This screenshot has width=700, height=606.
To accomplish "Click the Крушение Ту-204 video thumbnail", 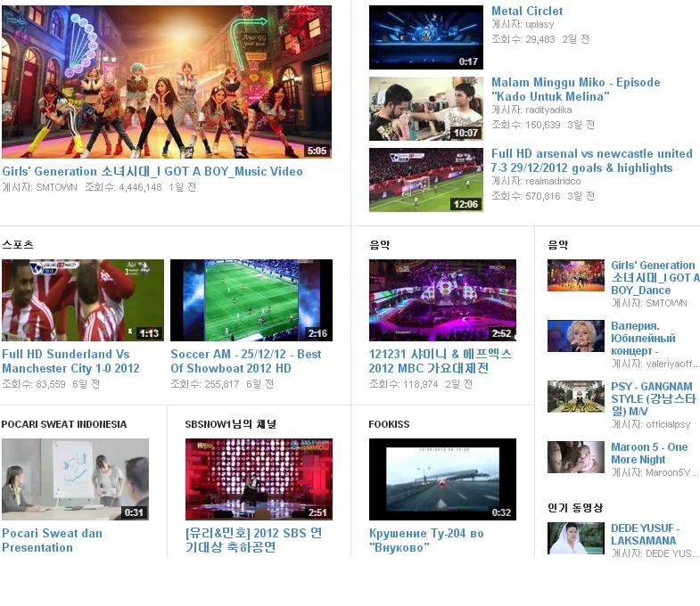I will (442, 479).
